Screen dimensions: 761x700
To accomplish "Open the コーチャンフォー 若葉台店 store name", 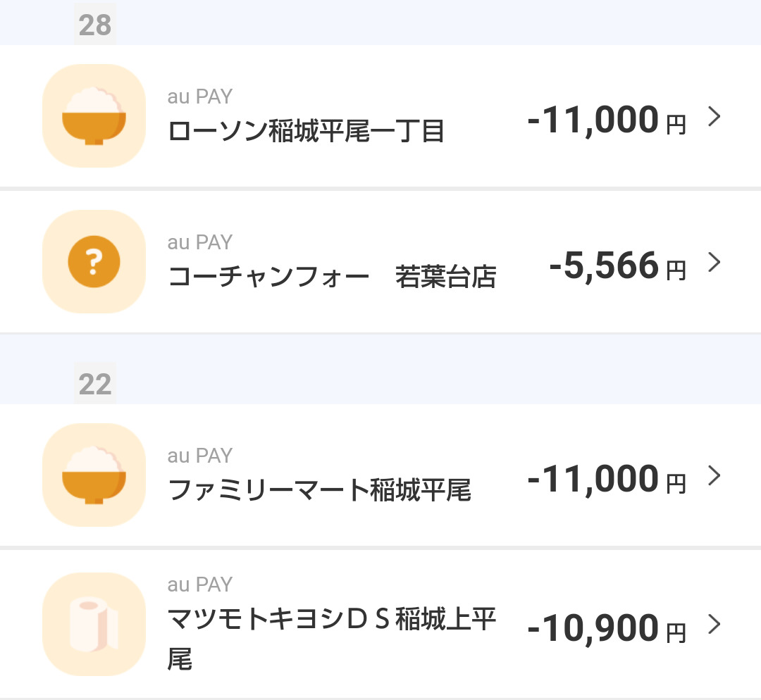I will pos(332,277).
